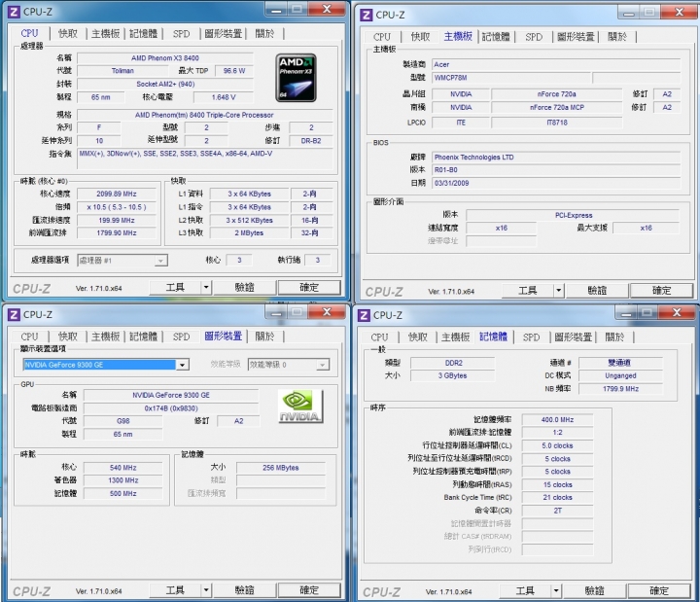Click the 03/31/2009 BIOS date field

tap(556, 183)
